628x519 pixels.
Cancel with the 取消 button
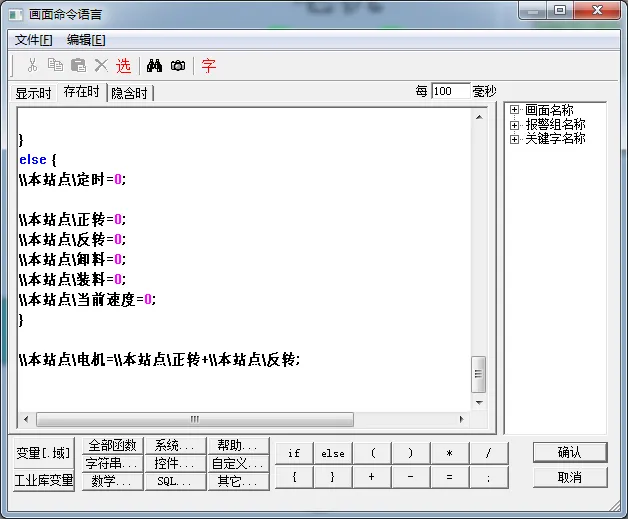point(570,477)
